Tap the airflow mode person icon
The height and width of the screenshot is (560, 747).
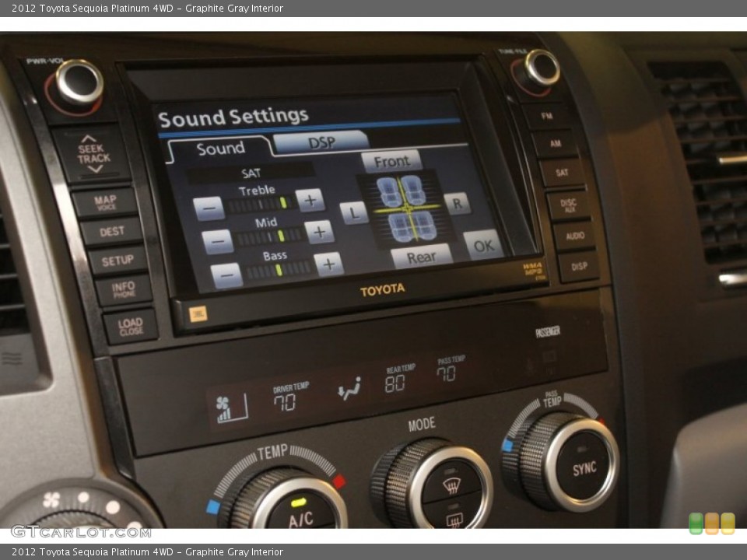pos(349,389)
